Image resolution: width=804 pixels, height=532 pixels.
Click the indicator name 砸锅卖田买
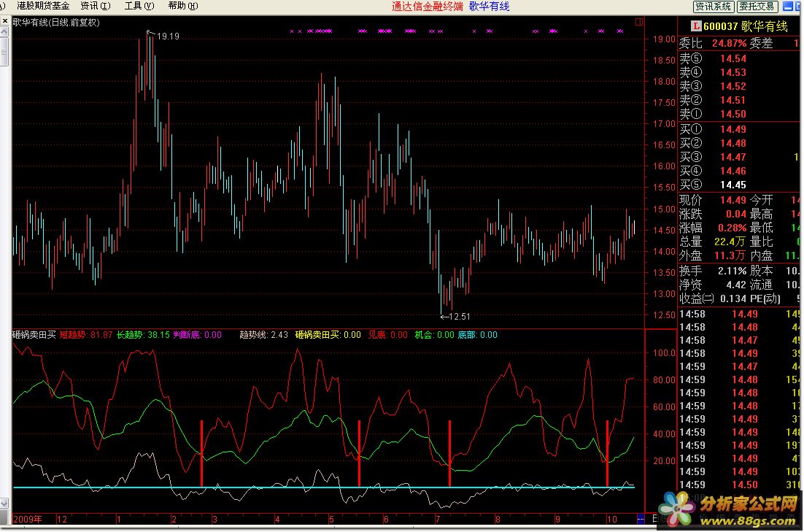tap(34, 335)
